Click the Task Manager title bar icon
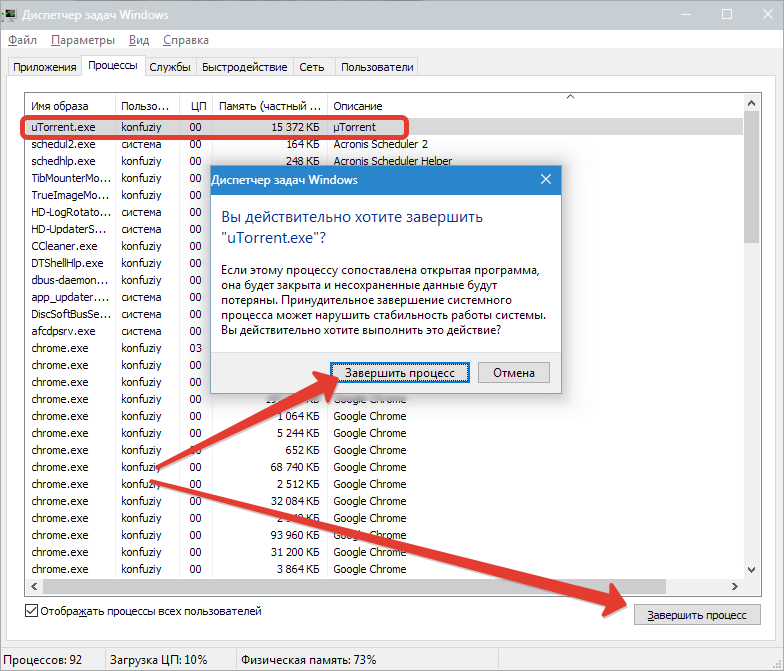Image resolution: width=784 pixels, height=671 pixels. point(10,14)
